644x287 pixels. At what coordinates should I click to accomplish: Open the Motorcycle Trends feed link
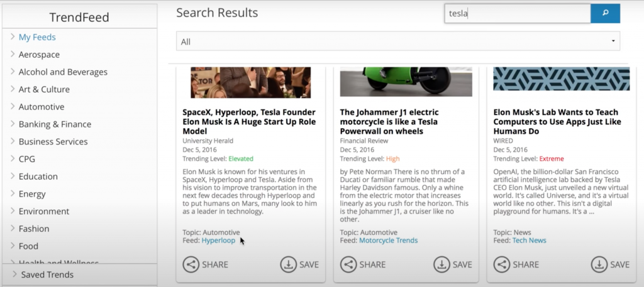(388, 241)
